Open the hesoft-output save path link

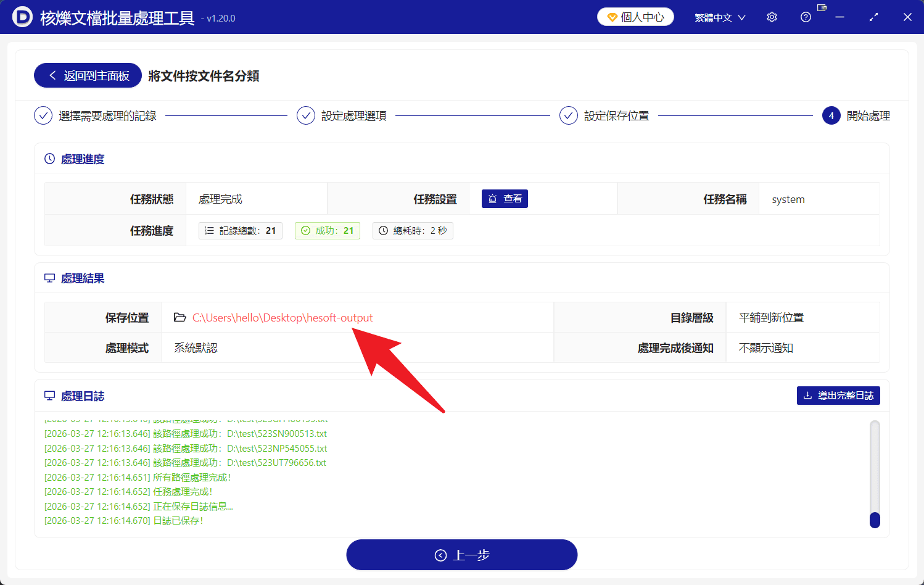[283, 317]
